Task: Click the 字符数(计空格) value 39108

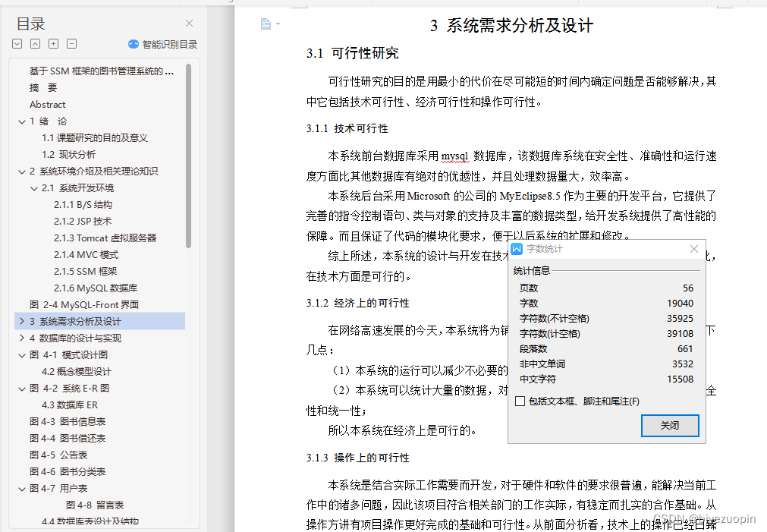Action: pos(680,333)
